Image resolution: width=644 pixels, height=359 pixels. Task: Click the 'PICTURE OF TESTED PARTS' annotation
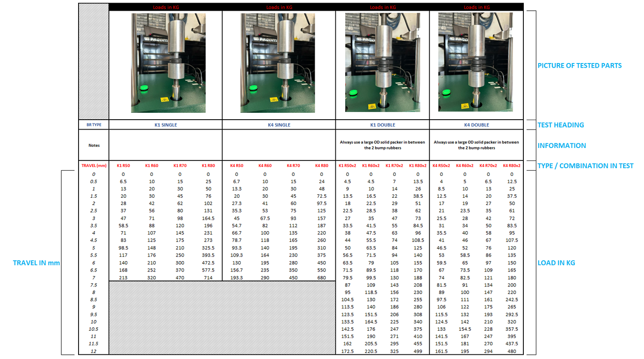(579, 66)
